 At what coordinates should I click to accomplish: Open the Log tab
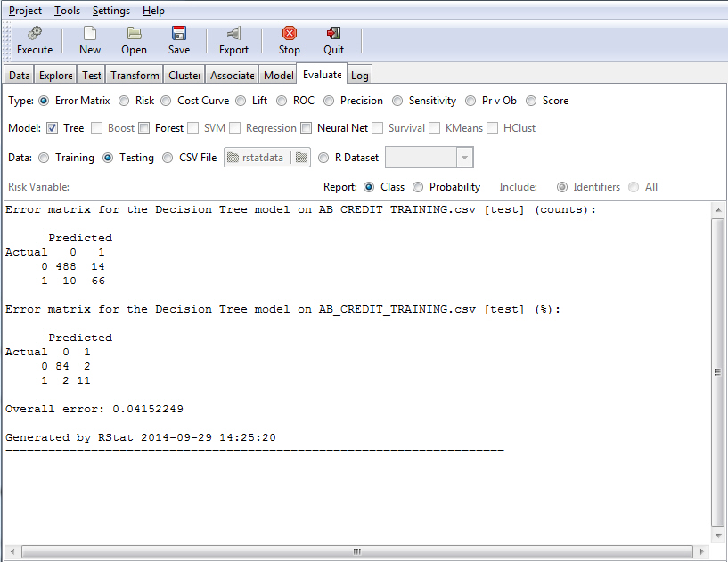[360, 75]
